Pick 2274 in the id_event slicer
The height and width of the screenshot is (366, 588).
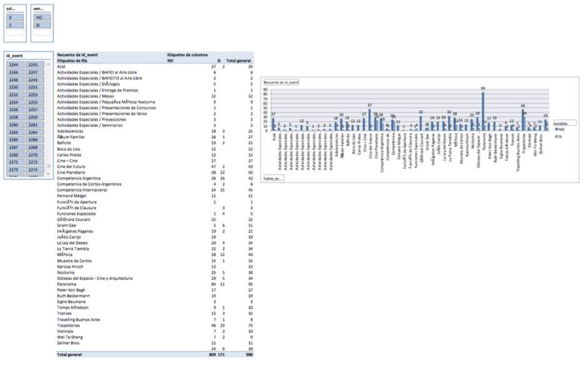click(x=35, y=169)
